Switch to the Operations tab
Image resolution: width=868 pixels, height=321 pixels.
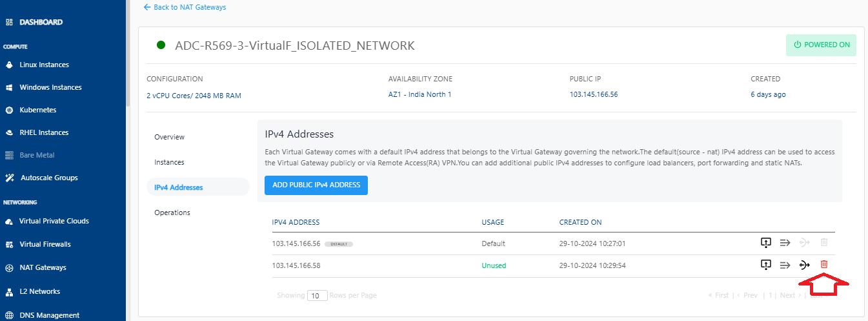(172, 212)
